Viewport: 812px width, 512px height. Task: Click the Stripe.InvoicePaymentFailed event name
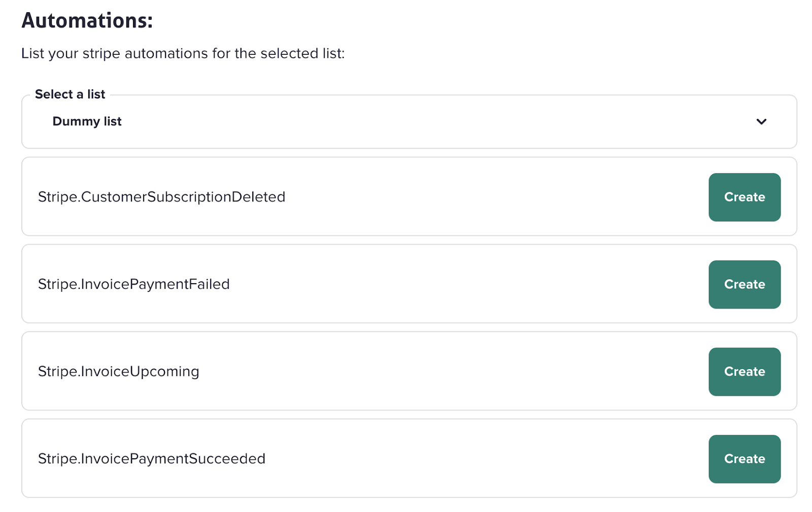(x=133, y=284)
